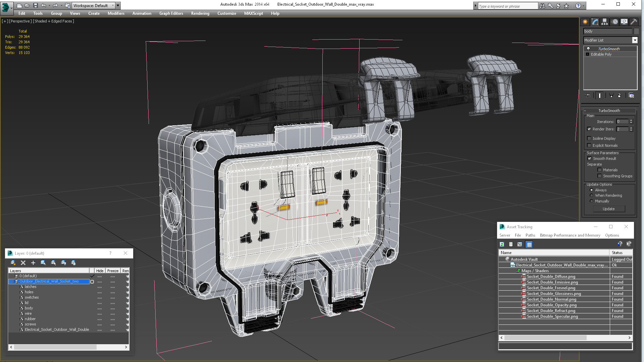Switch to the Hierarchy panel tab
The width and height of the screenshot is (644, 362).
[604, 22]
